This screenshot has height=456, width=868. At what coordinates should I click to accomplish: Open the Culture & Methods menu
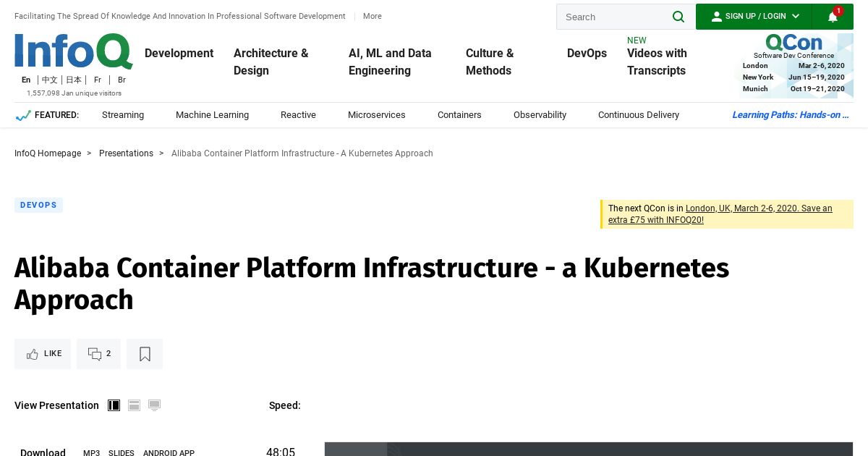tap(490, 62)
